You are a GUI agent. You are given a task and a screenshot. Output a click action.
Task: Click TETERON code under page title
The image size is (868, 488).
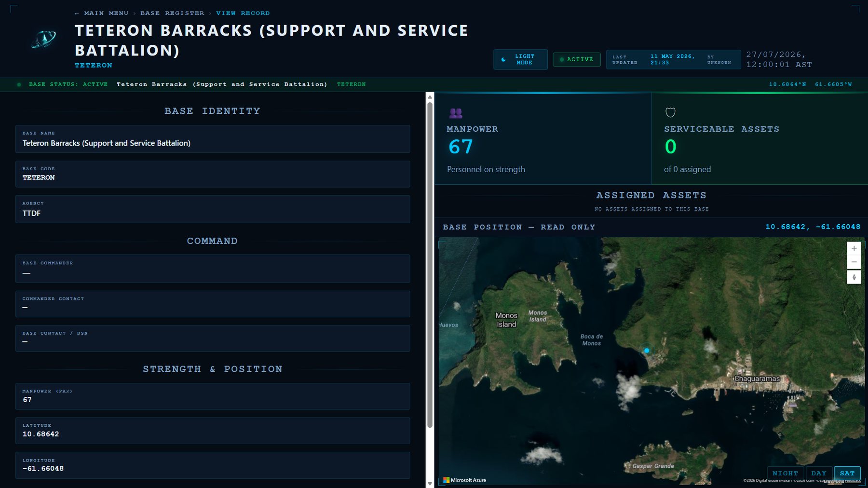[x=94, y=66]
